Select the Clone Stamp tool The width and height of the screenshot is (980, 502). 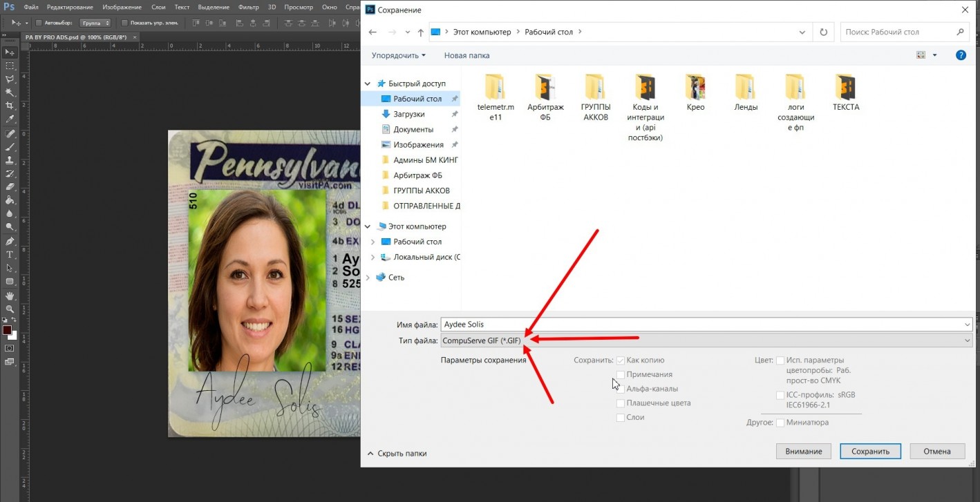10,160
